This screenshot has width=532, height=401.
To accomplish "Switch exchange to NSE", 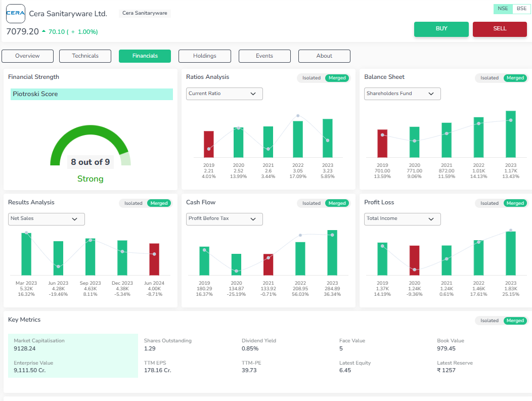I will (x=503, y=9).
